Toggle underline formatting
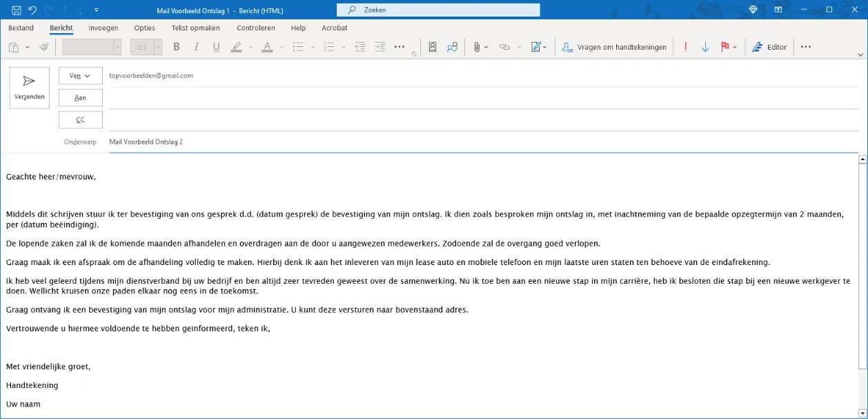 tap(215, 46)
